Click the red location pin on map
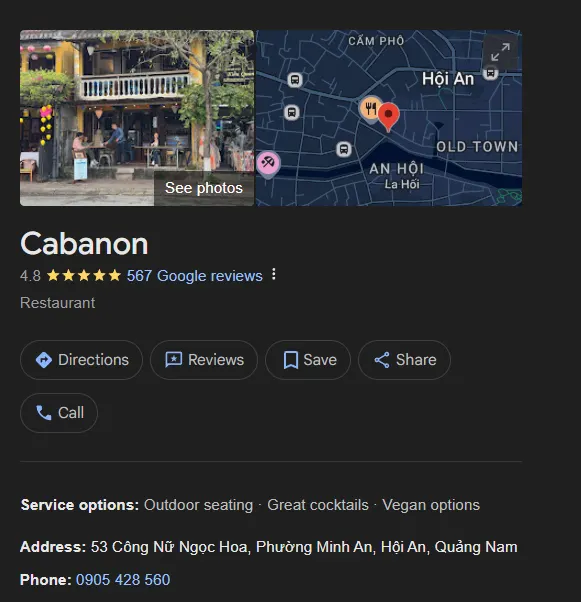The width and height of the screenshot is (581, 602). (389, 117)
